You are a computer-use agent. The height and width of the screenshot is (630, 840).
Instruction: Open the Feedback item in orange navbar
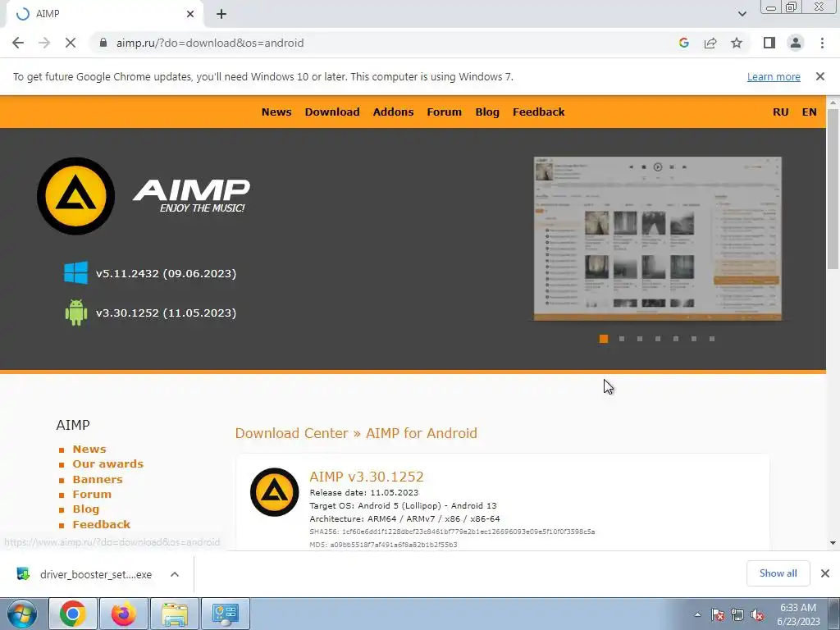pyautogui.click(x=538, y=112)
